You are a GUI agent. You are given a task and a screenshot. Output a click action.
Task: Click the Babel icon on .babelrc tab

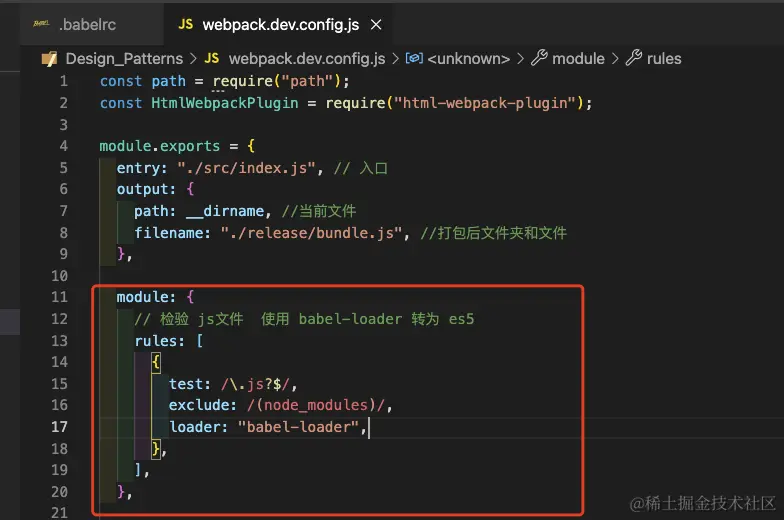click(41, 24)
